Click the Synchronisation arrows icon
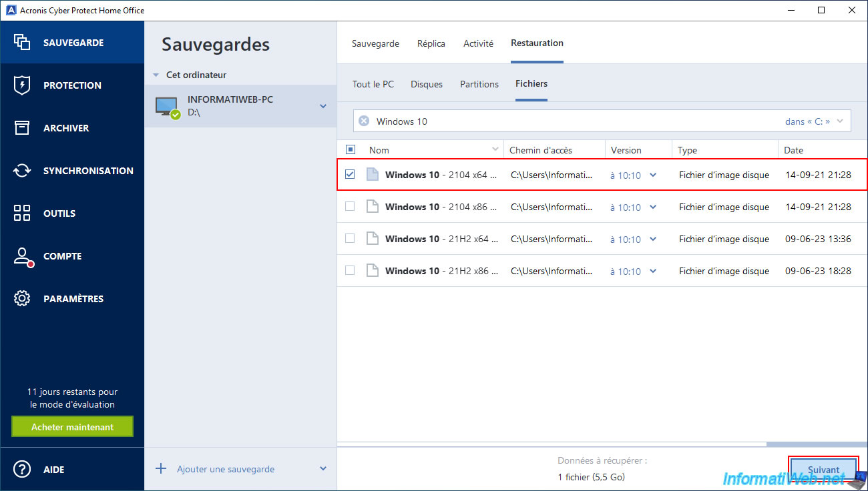 (22, 170)
